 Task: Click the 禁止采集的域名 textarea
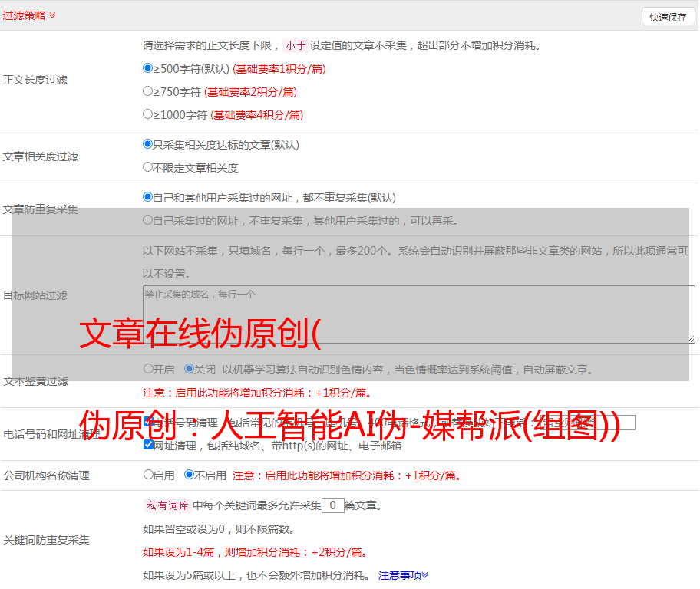point(419,314)
